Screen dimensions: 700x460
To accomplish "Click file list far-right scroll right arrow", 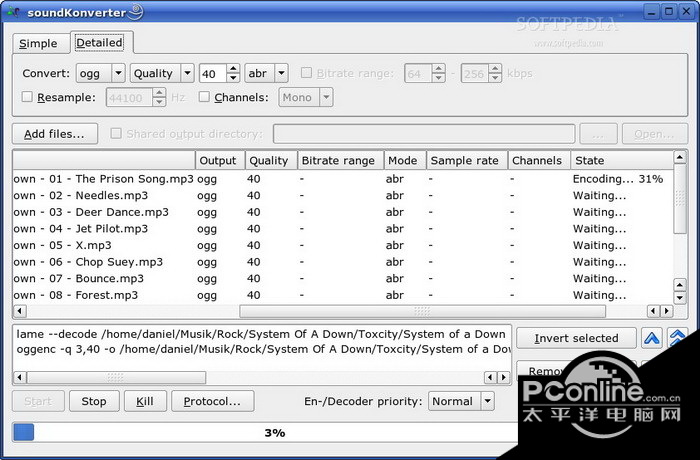I will (x=667, y=311).
